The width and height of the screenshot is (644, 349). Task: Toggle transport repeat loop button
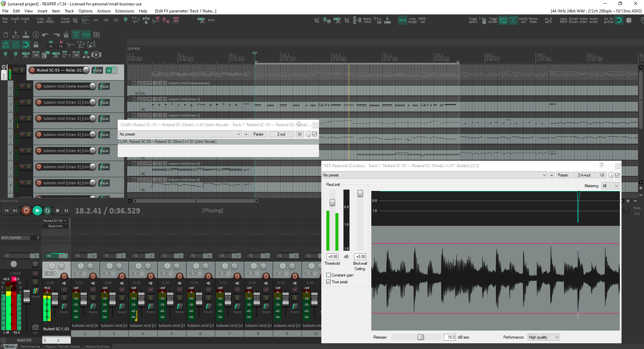(x=47, y=211)
